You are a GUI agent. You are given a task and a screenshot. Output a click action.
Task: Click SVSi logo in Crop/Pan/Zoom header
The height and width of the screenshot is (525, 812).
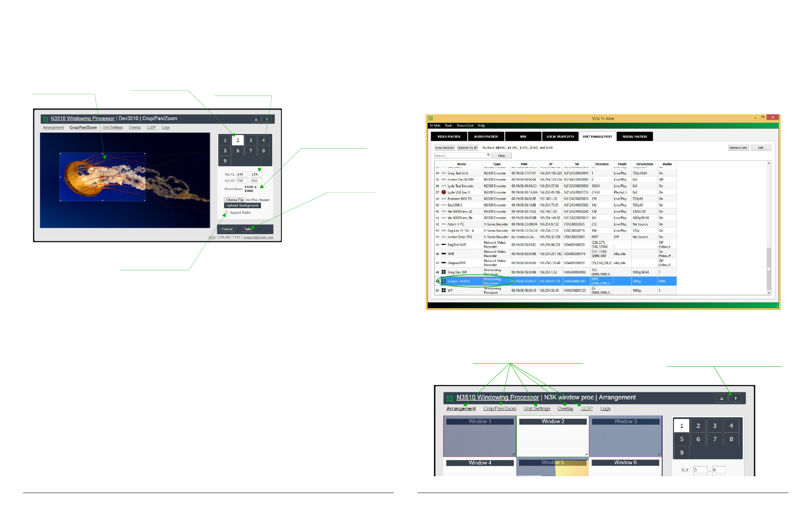pyautogui.click(x=46, y=119)
